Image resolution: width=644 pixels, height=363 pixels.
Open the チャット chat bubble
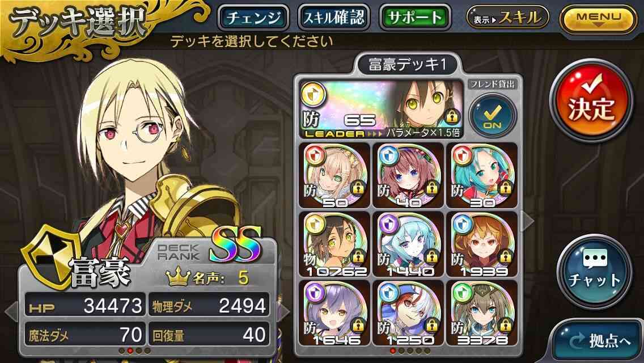[x=594, y=271]
